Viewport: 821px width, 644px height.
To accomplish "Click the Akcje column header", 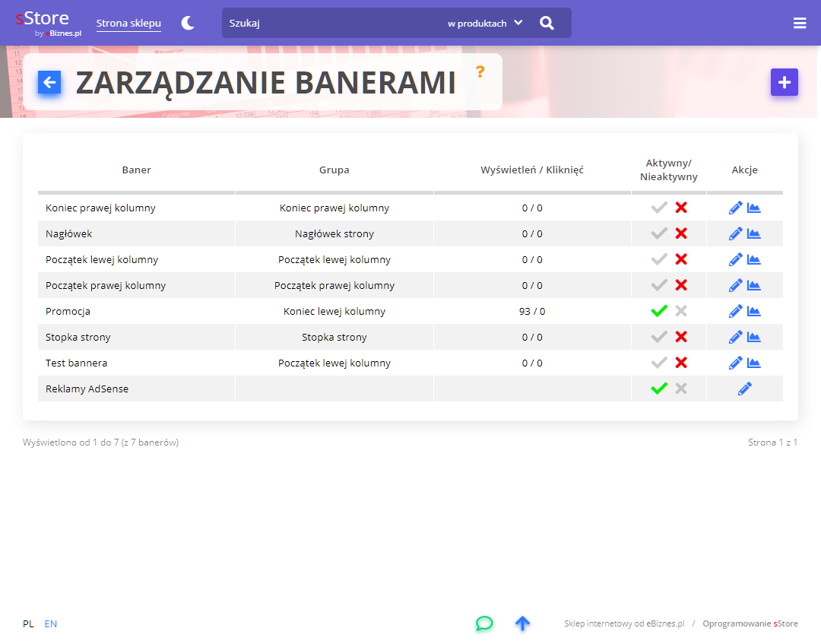I will [744, 170].
